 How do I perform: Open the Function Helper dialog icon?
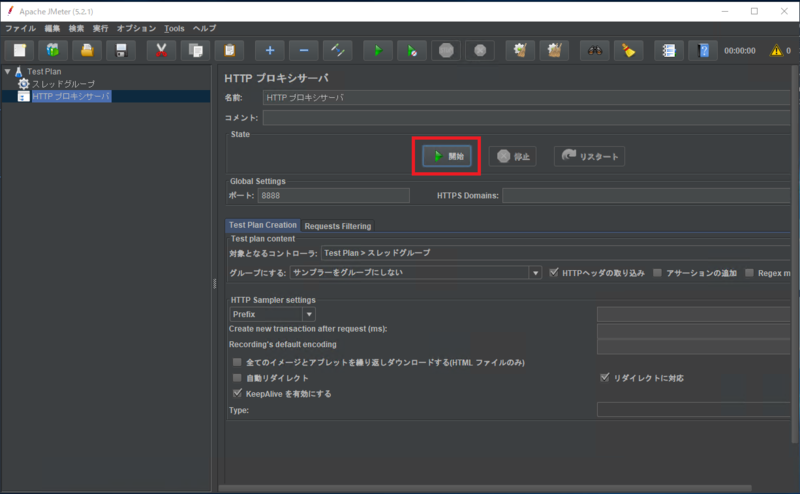[669, 51]
